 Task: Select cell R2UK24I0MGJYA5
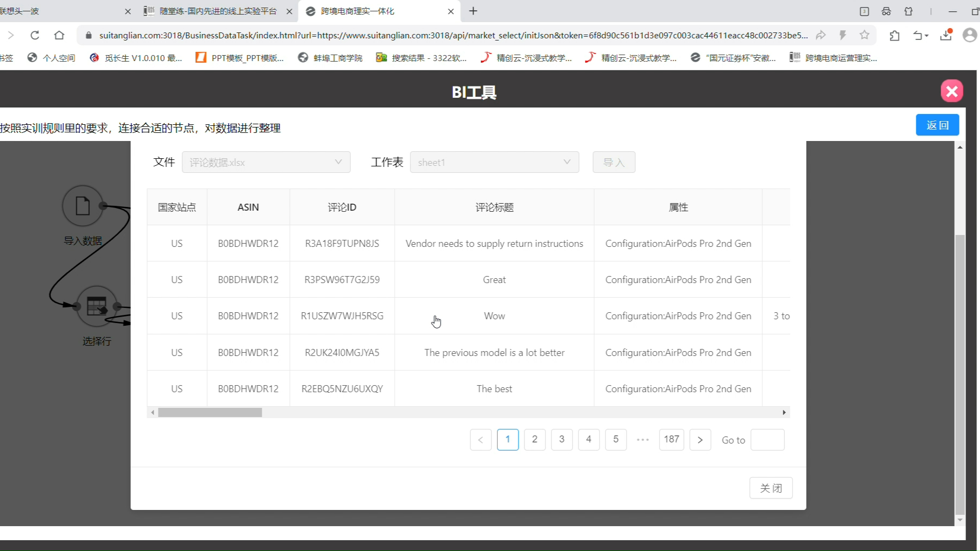pyautogui.click(x=342, y=352)
